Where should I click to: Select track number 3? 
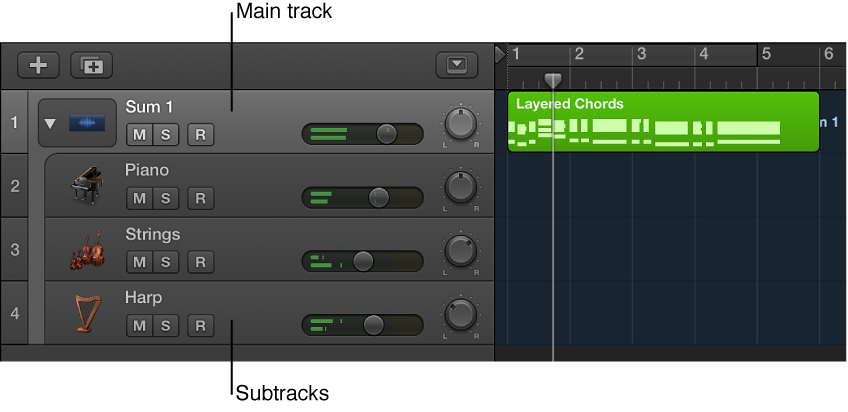coord(14,250)
